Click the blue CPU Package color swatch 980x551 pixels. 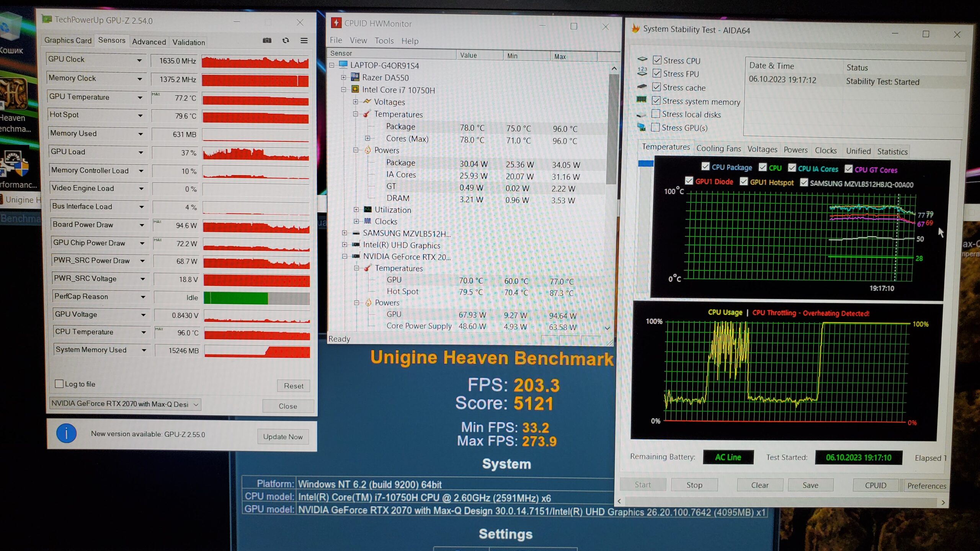tap(645, 164)
